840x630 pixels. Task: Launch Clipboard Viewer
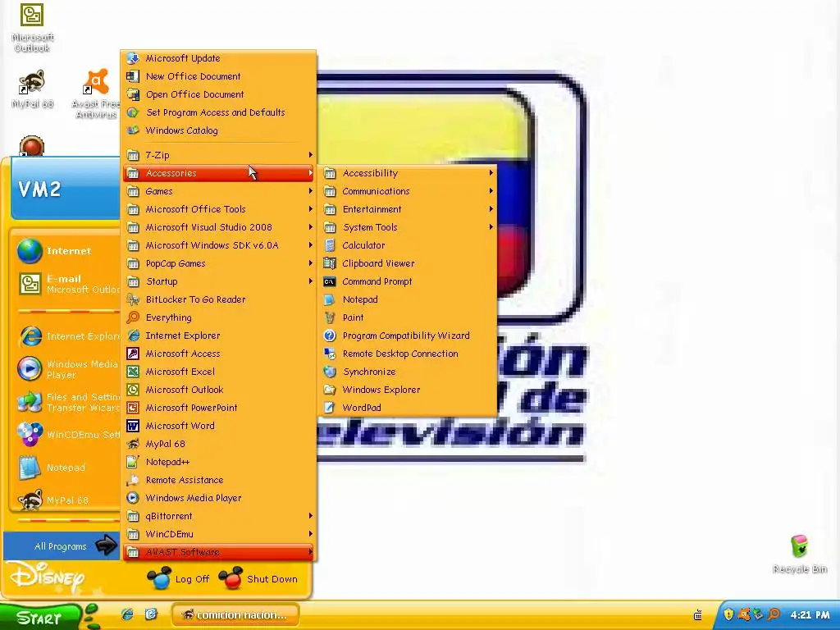tap(409, 263)
